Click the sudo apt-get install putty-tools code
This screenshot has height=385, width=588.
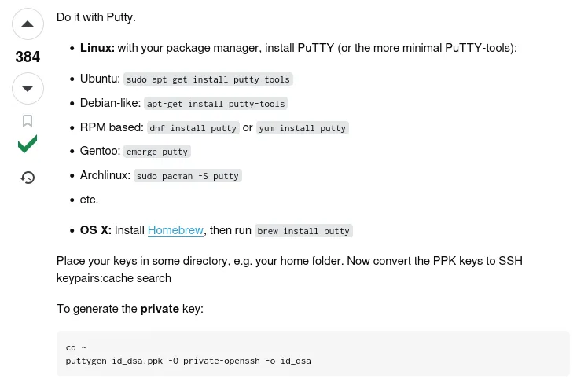208,79
